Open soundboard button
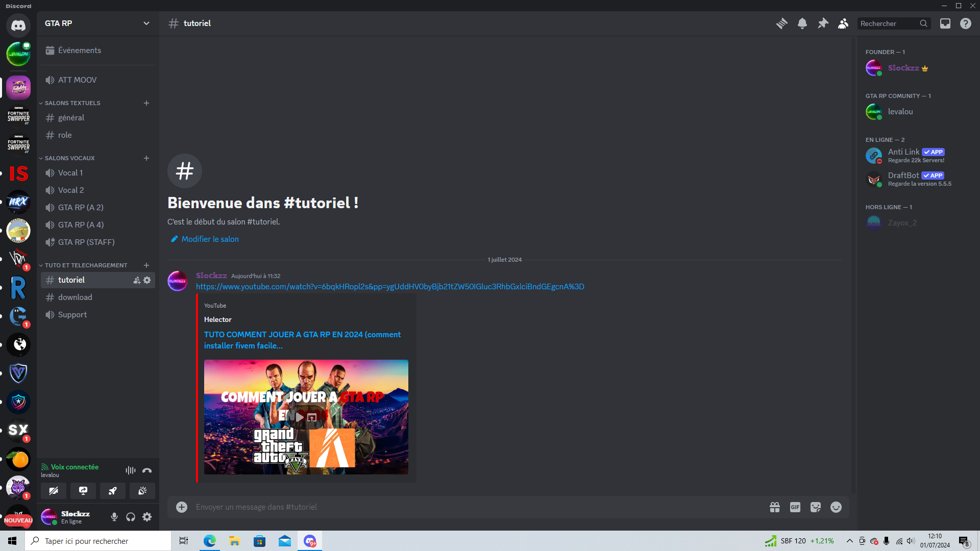980x551 pixels. click(142, 491)
